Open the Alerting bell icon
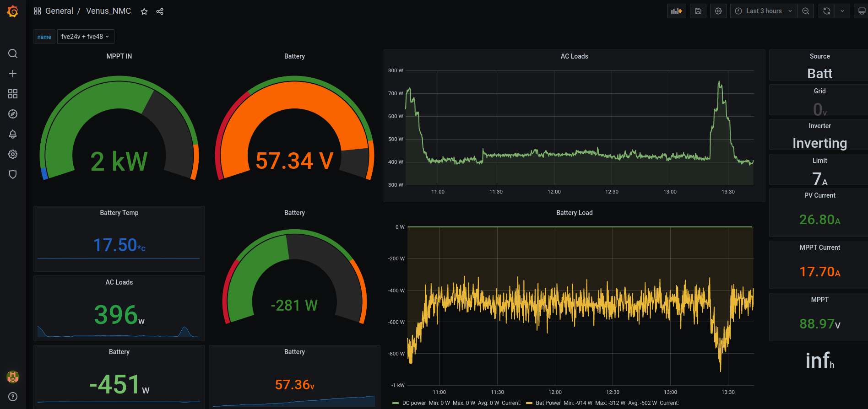Viewport: 868px width, 409px height. (x=13, y=134)
